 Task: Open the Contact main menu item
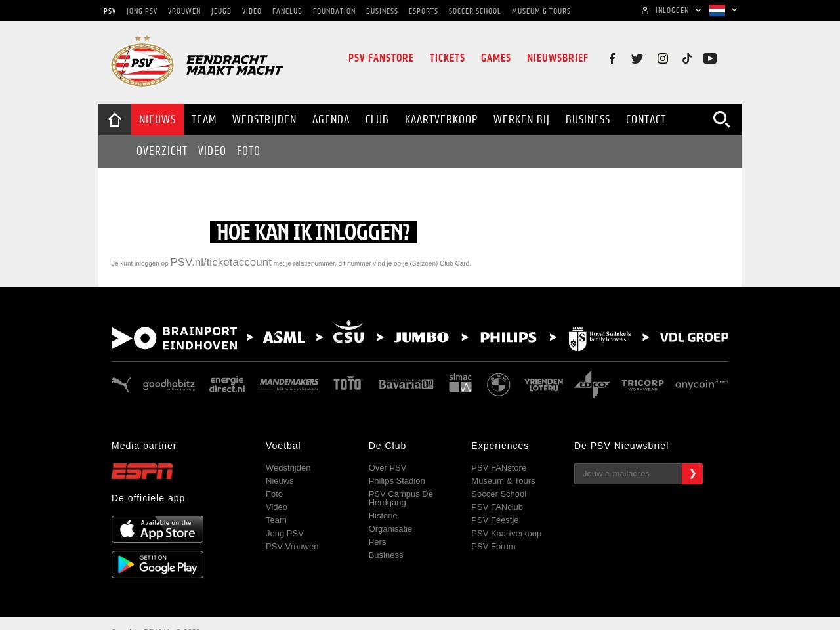tap(646, 119)
